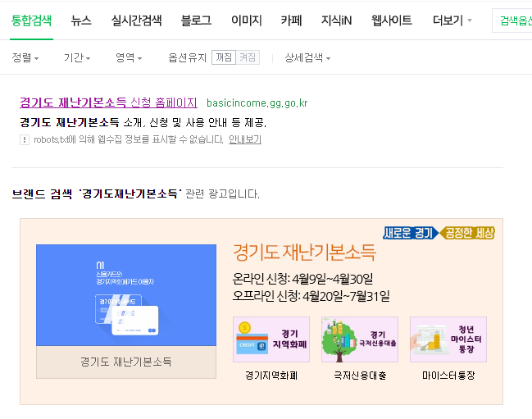532x419 pixels.
Task: Open the 안내보기 link
Action: 245,139
